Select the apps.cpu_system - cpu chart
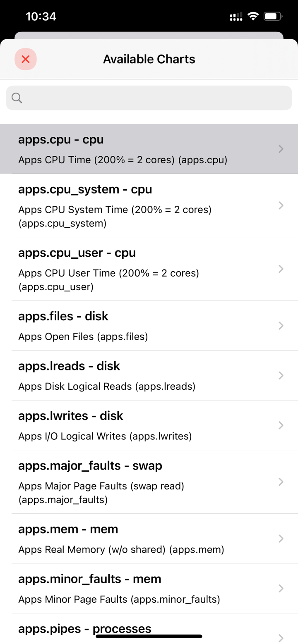The width and height of the screenshot is (298, 644). tap(124, 205)
